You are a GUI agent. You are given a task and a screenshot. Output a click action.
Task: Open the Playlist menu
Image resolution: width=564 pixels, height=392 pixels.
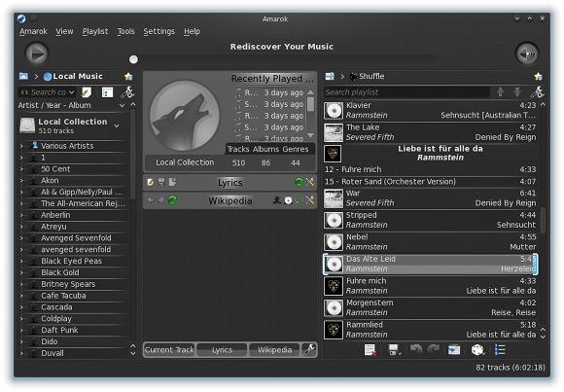(95, 31)
